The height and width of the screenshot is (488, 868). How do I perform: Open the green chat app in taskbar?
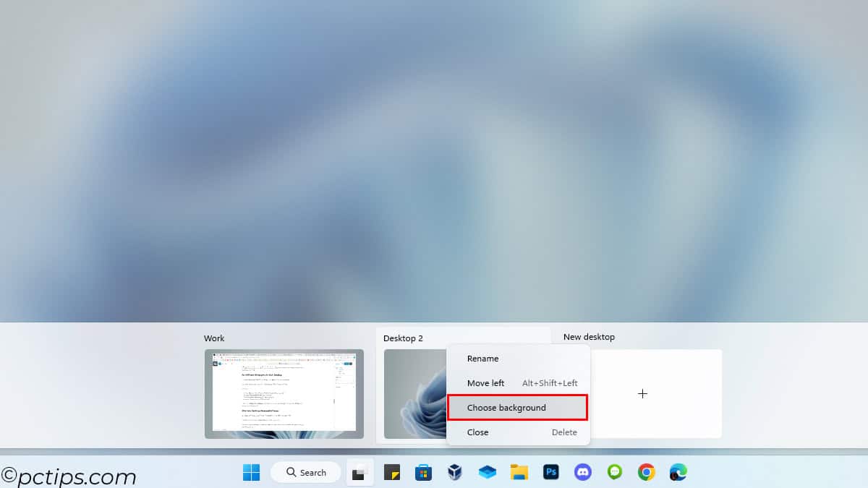click(x=614, y=472)
